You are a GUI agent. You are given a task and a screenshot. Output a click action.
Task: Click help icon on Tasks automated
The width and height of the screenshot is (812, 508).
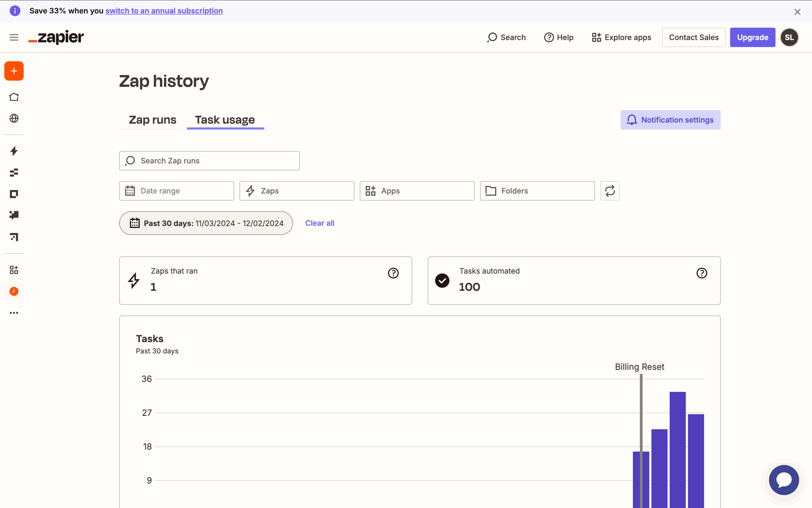pyautogui.click(x=702, y=273)
